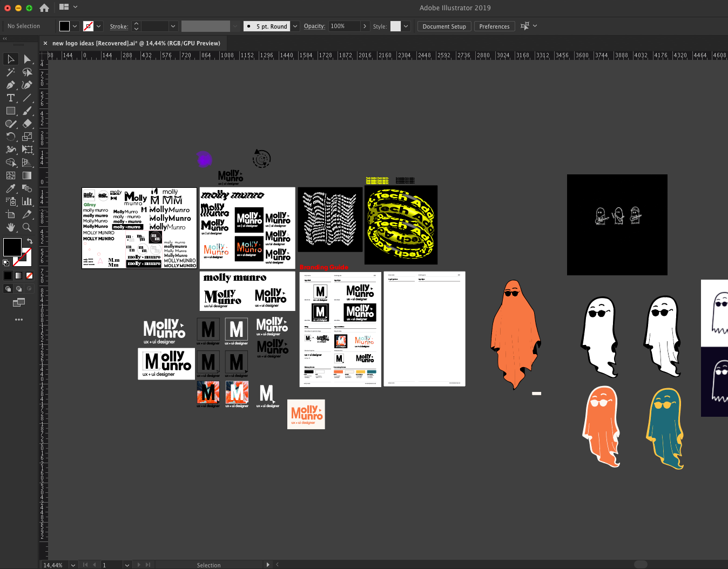Click black fill swatch in control bar
This screenshot has height=569, width=728.
64,26
